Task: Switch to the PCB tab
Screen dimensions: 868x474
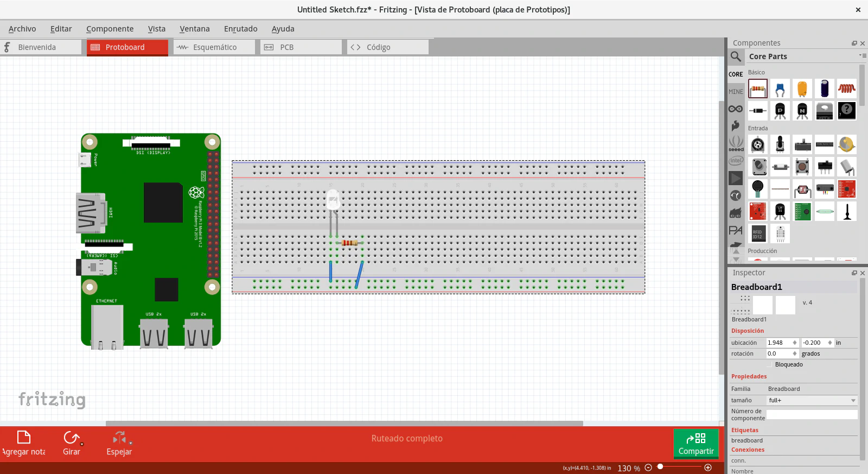Action: pos(286,47)
